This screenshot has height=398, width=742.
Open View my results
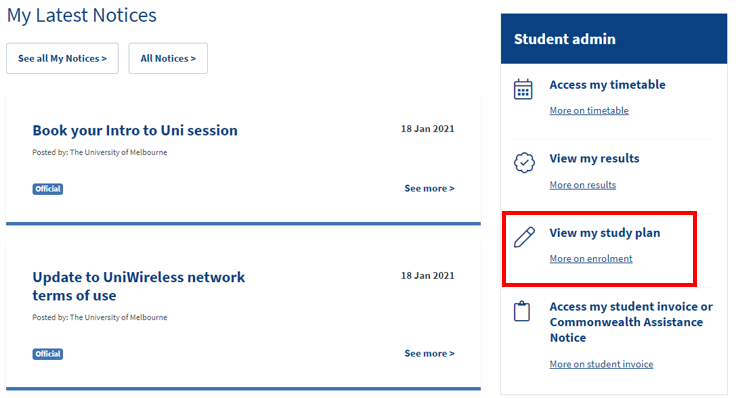(x=594, y=159)
